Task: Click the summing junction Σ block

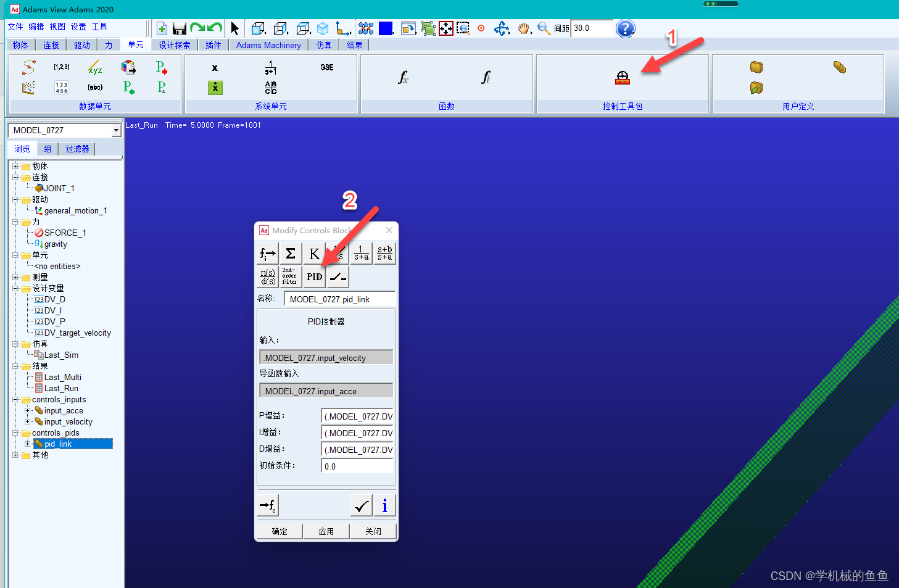Action: coord(291,254)
